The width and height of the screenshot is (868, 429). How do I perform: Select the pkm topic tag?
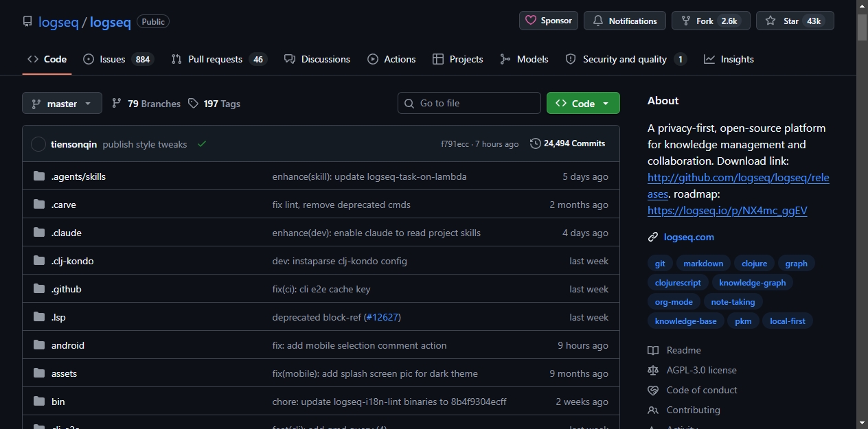[x=743, y=321]
